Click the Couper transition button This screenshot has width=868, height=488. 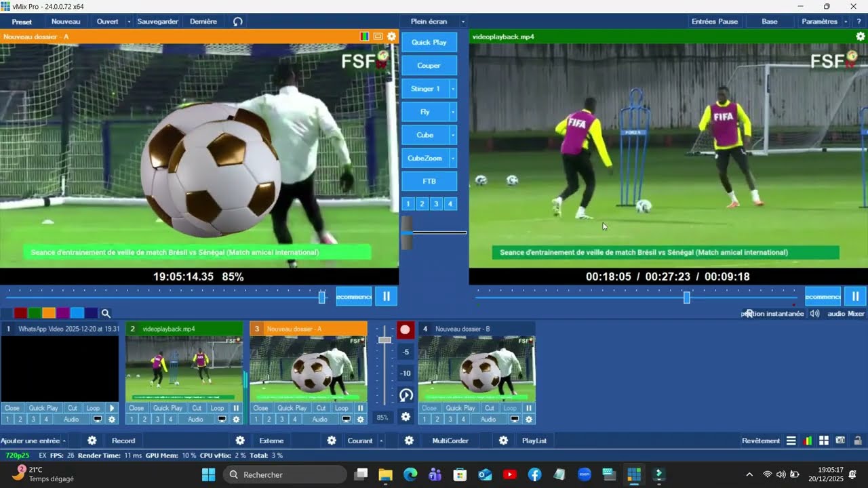(429, 66)
